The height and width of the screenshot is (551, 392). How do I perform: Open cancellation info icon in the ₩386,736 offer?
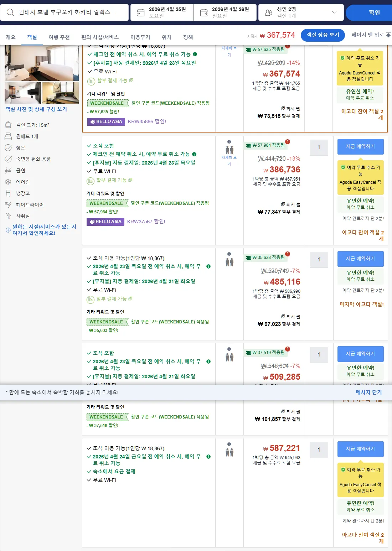[194, 154]
